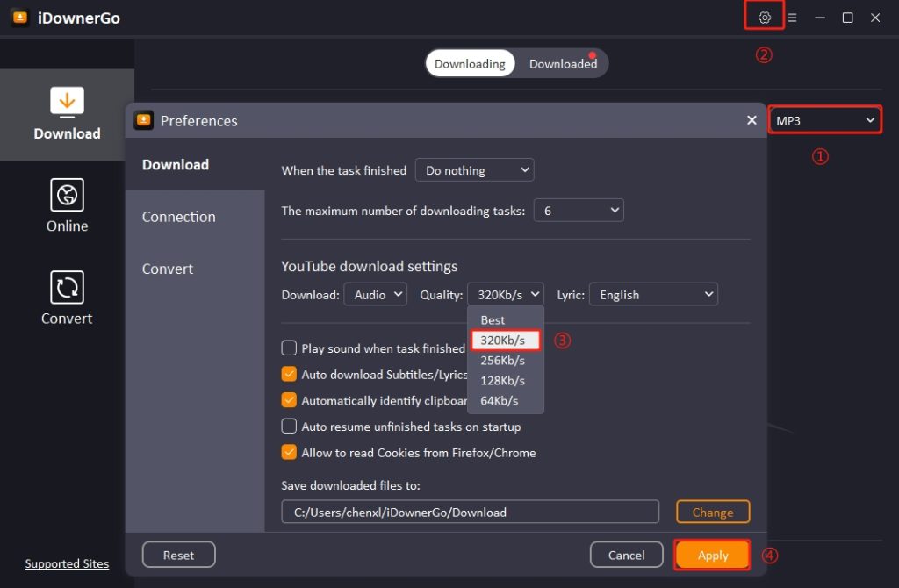Image resolution: width=899 pixels, height=588 pixels.
Task: Enable Play sound when task finished
Action: tap(289, 348)
